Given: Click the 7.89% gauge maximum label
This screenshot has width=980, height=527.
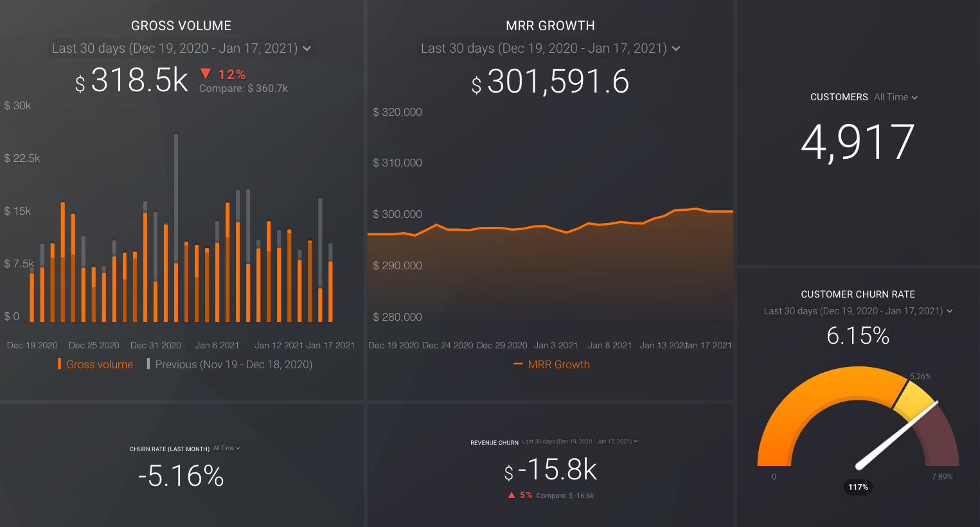Looking at the screenshot, I should [942, 477].
